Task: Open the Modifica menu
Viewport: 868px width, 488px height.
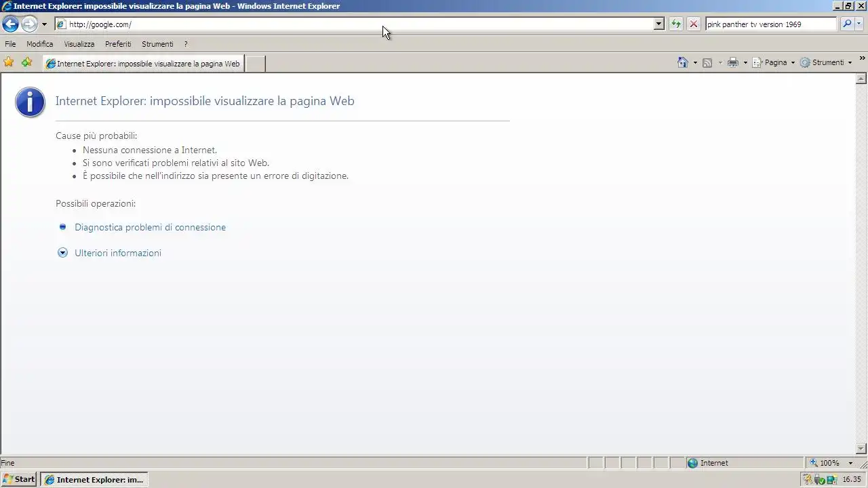Action: pos(39,44)
